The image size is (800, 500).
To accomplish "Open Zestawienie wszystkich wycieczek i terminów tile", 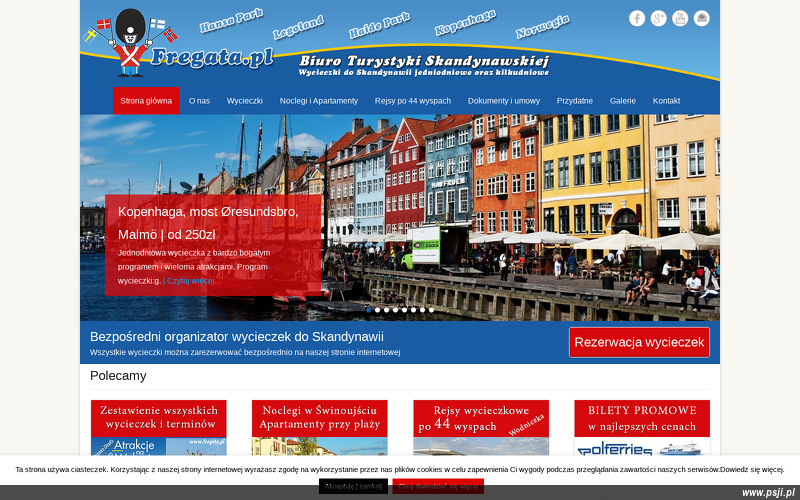I will tap(159, 428).
